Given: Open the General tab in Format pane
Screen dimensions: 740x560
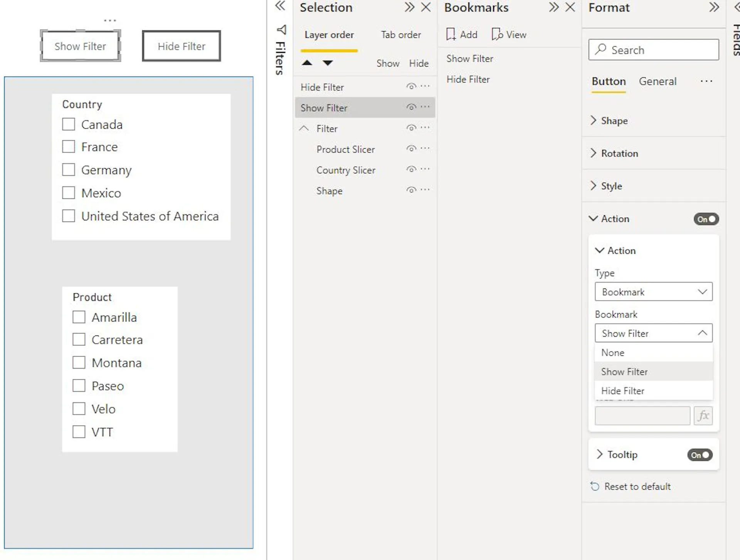Looking at the screenshot, I should pyautogui.click(x=658, y=81).
